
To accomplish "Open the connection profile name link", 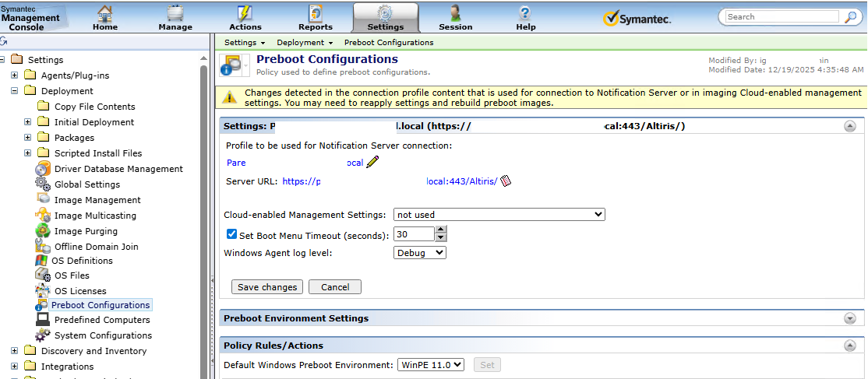I will [295, 163].
